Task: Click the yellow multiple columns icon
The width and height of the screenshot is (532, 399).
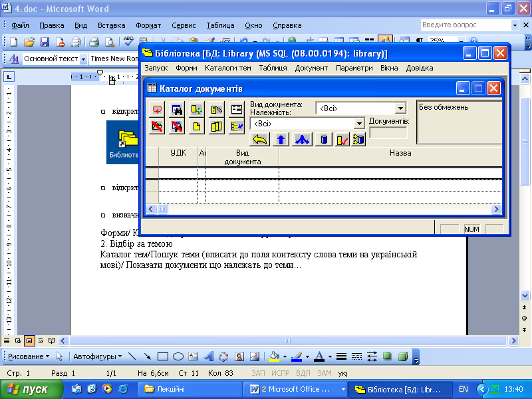Action: (217, 126)
